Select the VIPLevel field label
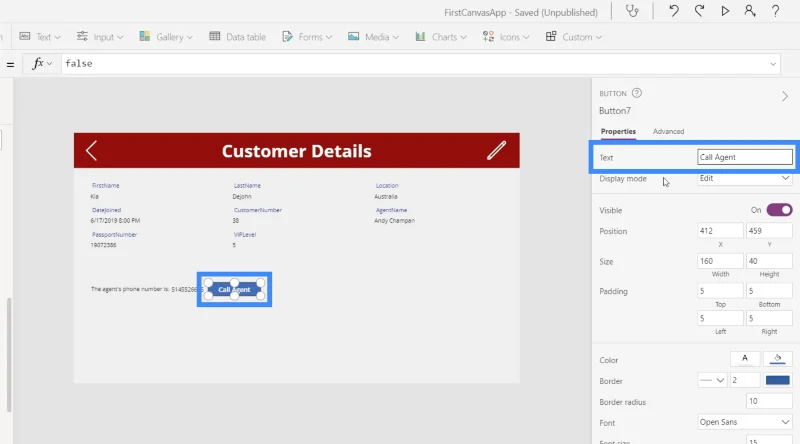Screen dimensions: 800x444 pyautogui.click(x=245, y=235)
